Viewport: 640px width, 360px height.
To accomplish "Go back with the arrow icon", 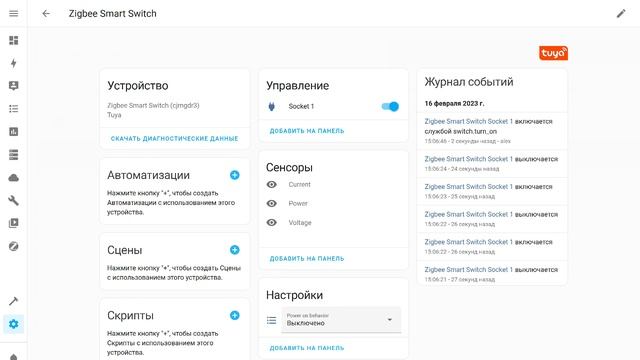I will [46, 13].
